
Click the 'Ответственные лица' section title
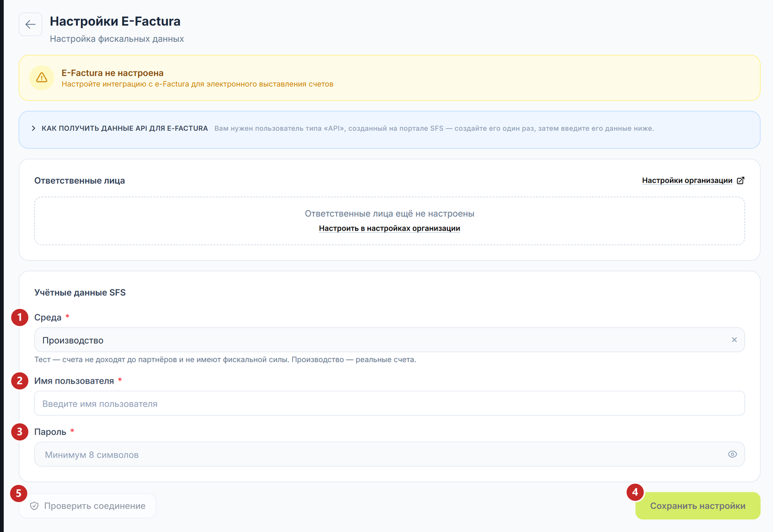coord(79,180)
